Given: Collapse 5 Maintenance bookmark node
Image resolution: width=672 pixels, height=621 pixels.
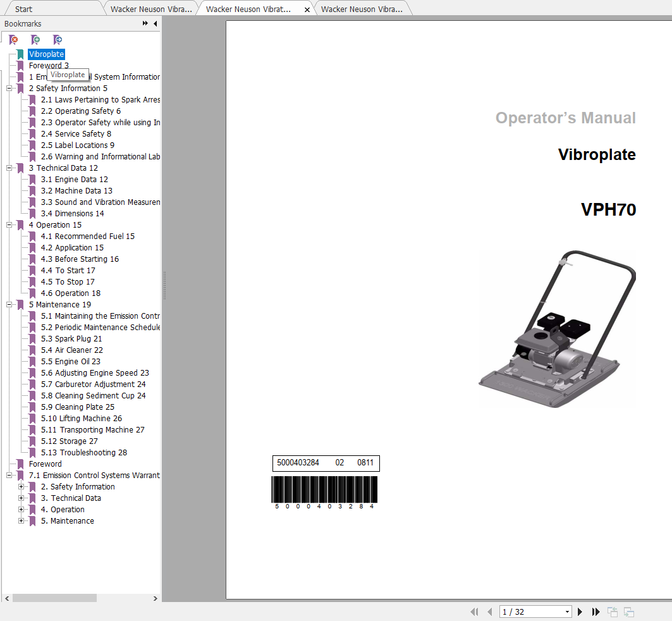Looking at the screenshot, I should click(x=9, y=305).
